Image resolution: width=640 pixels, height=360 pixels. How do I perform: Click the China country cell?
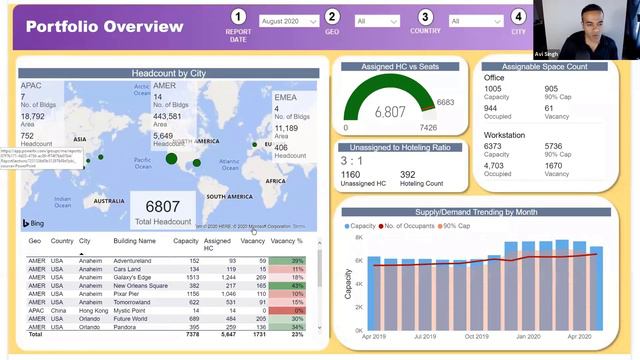point(58,311)
